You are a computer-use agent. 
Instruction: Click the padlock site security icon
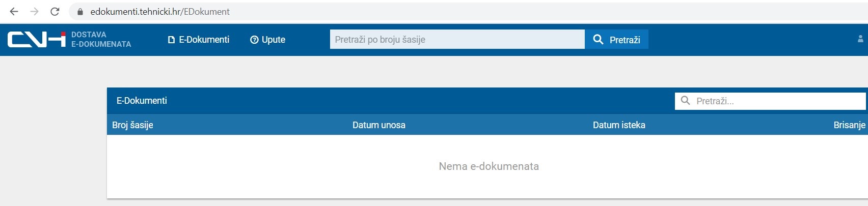pyautogui.click(x=80, y=11)
